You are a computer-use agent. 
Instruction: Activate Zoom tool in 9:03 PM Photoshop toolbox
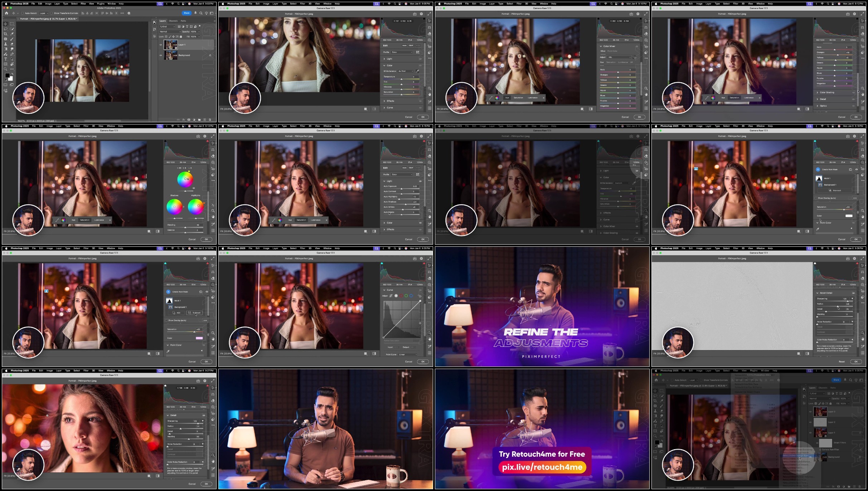5,69
